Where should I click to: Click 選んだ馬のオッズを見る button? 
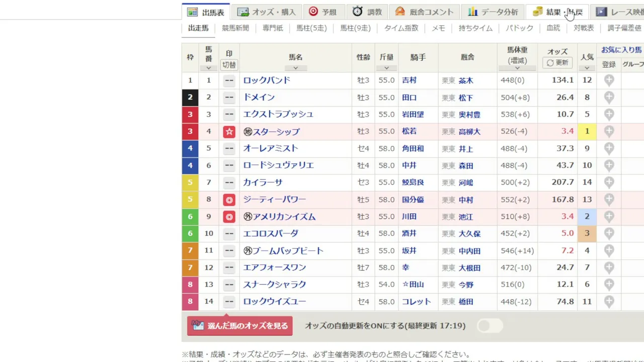(239, 326)
